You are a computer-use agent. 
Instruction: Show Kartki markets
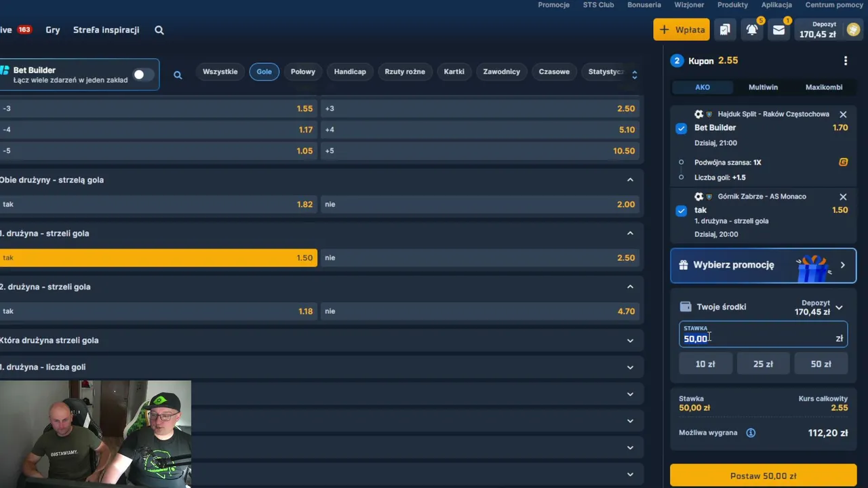pyautogui.click(x=454, y=72)
